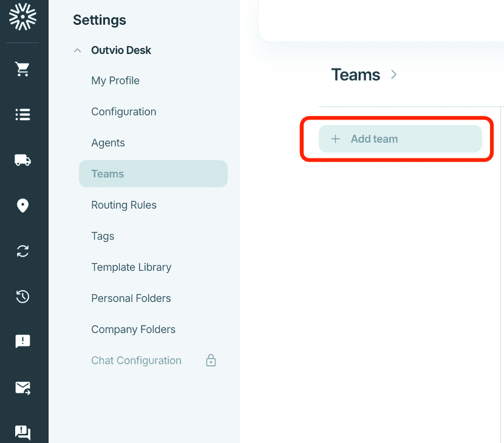The height and width of the screenshot is (443, 504).
Task: Open the shopping cart orders icon
Action: [x=22, y=69]
